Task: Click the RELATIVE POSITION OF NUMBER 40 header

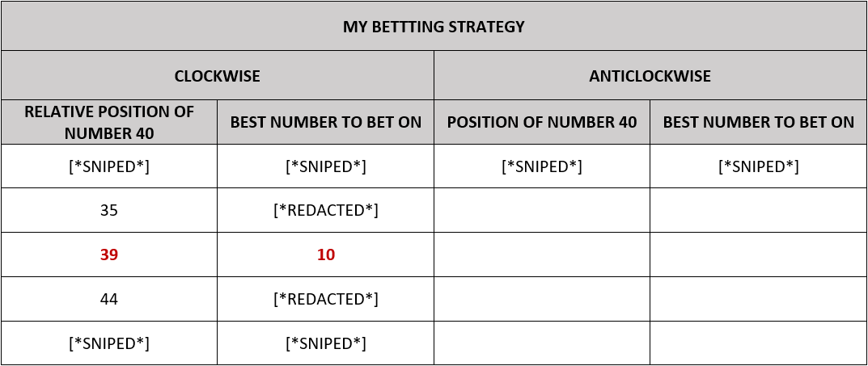Action: pos(109,122)
